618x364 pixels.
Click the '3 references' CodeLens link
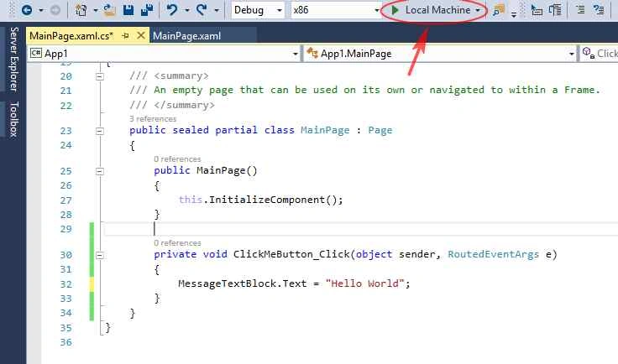coord(153,118)
